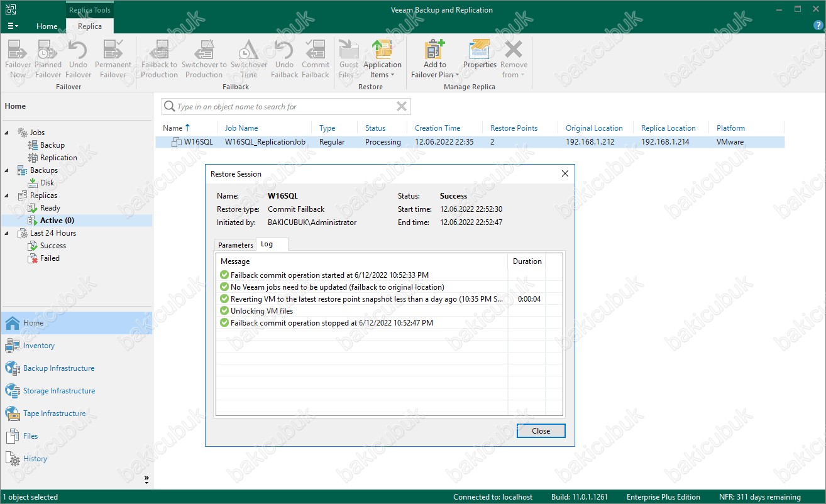Expand navigation pane options chevron
This screenshot has height=504, width=826.
(x=146, y=479)
